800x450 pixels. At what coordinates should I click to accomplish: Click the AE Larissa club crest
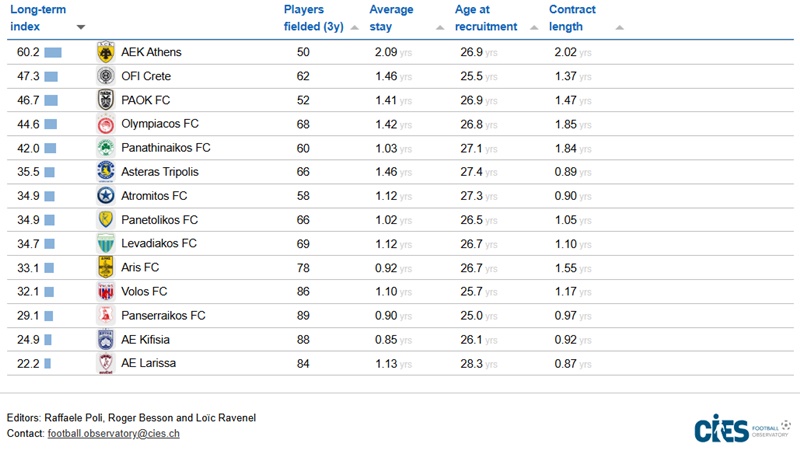point(105,363)
